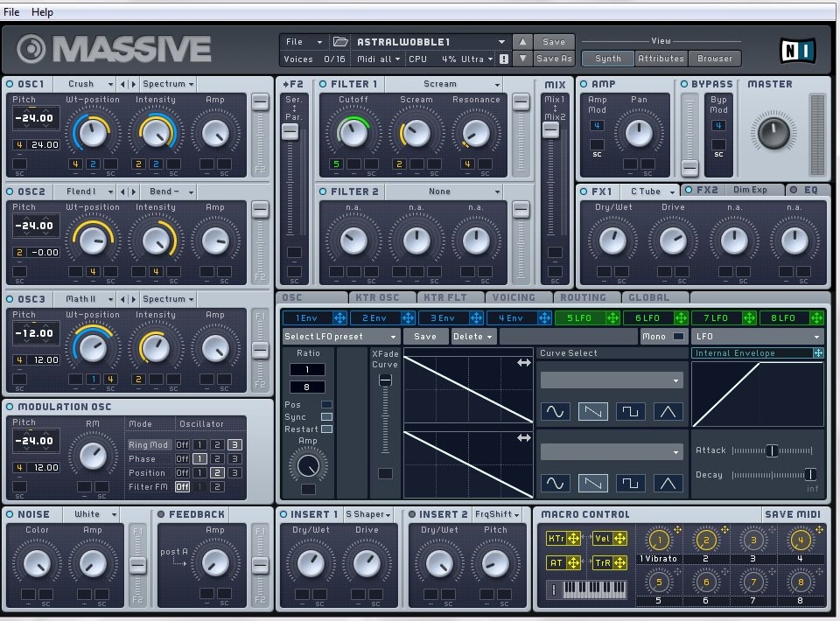Toggle the LFO Mono switch
Viewport: 840px width, 621px height.
click(678, 336)
